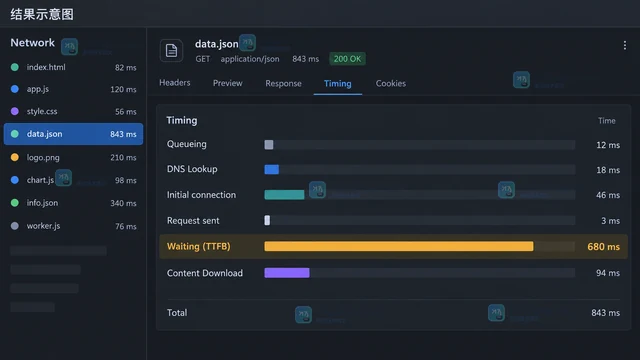Click the application/json content type

click(x=250, y=59)
